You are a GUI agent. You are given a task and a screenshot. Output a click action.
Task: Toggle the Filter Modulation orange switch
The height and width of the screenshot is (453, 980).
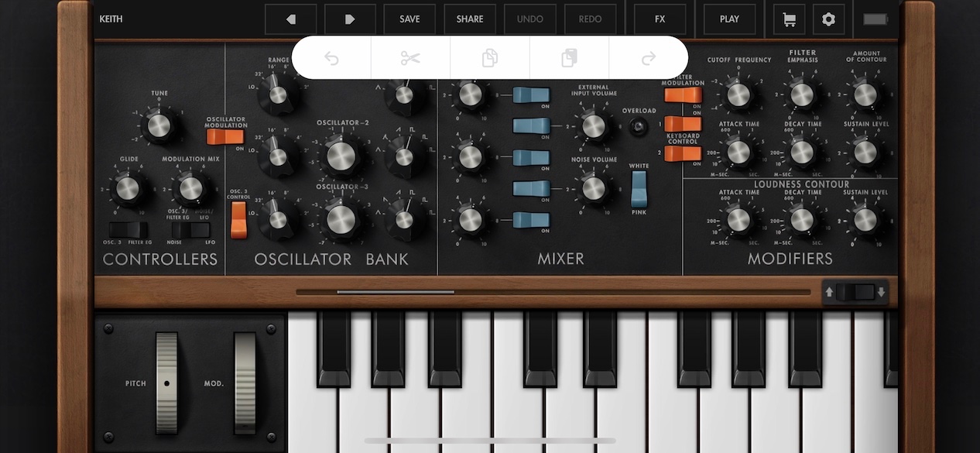pos(682,95)
